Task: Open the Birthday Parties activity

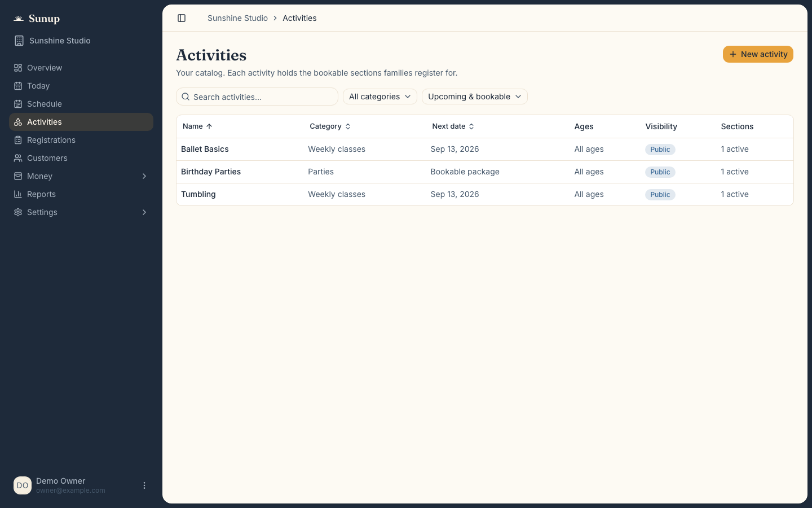Action: 211,172
